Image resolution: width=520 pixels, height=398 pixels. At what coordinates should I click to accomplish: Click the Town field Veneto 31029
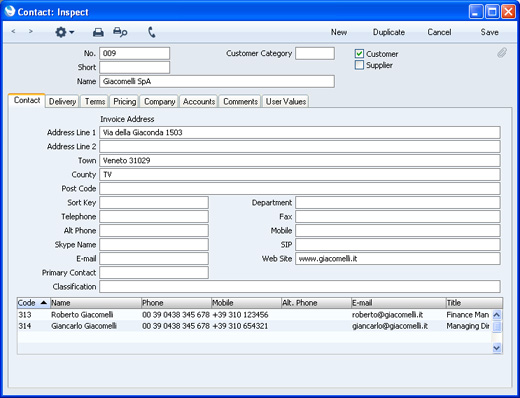(300, 160)
